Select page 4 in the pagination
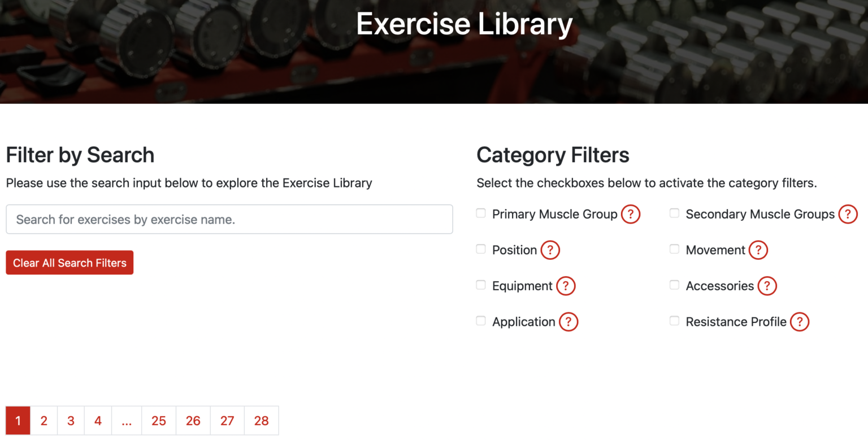The image size is (868, 440). (x=98, y=421)
